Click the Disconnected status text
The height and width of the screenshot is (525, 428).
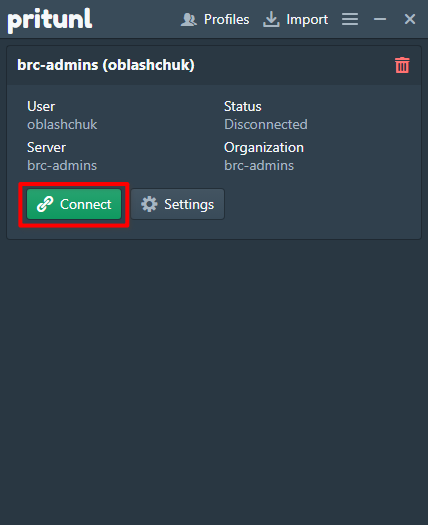(x=266, y=124)
